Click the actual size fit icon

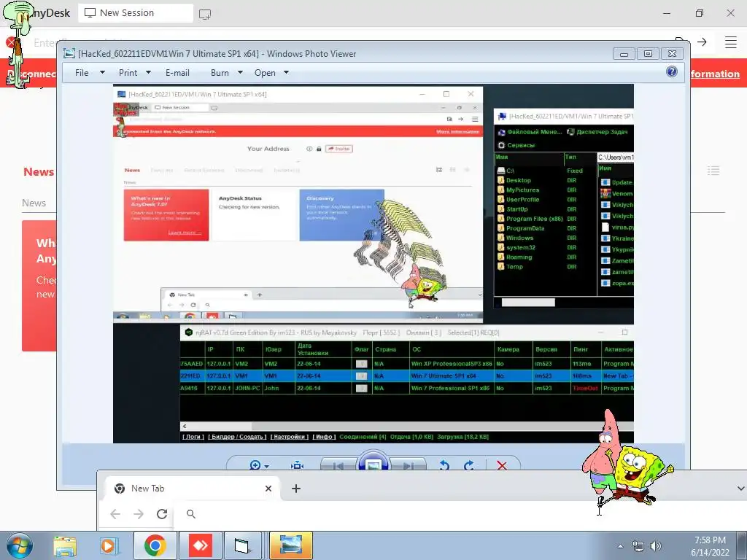pyautogui.click(x=298, y=465)
